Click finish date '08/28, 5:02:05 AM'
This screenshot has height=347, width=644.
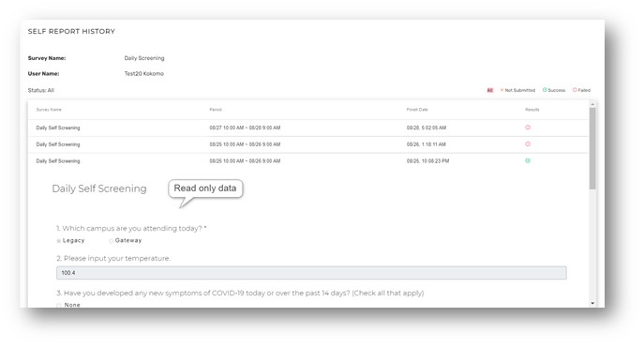(427, 128)
